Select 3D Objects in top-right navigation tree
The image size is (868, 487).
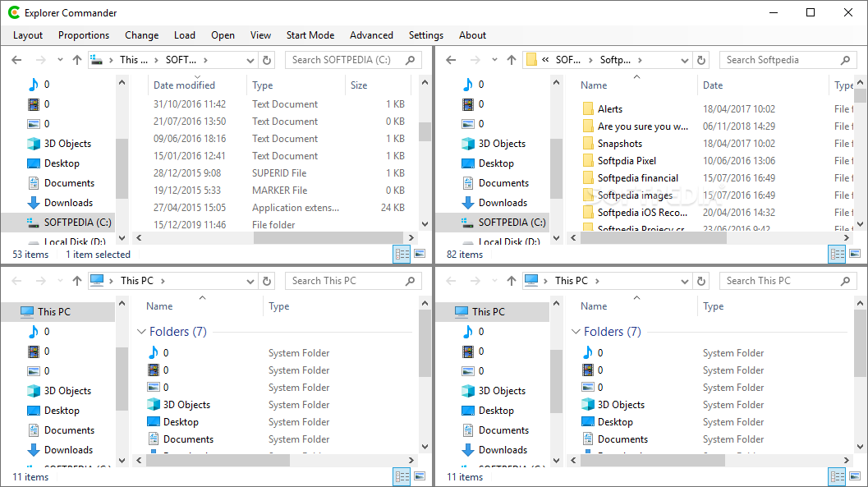coord(494,144)
